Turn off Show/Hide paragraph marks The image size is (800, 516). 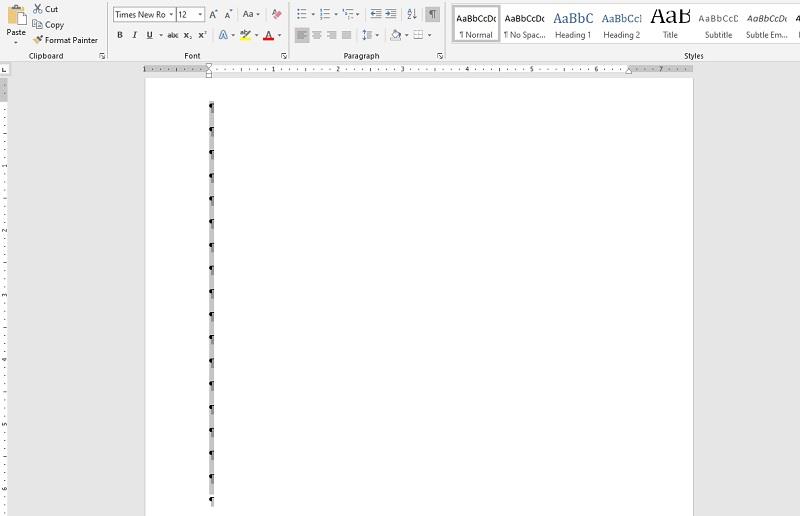(x=432, y=14)
